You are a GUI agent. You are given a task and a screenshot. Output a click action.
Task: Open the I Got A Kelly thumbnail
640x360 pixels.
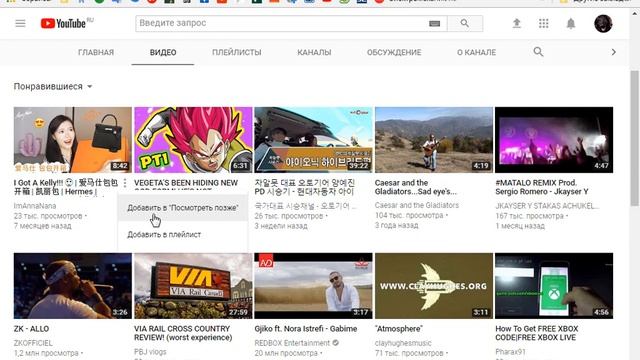[73, 140]
